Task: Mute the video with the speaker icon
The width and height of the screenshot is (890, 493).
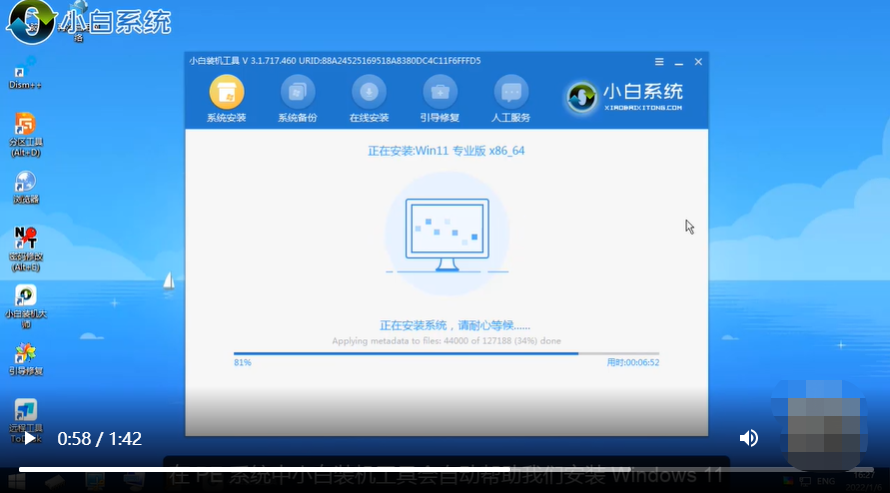Action: [748, 438]
